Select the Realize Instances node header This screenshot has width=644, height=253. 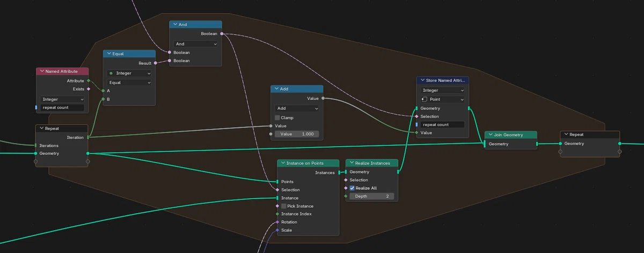(372, 163)
